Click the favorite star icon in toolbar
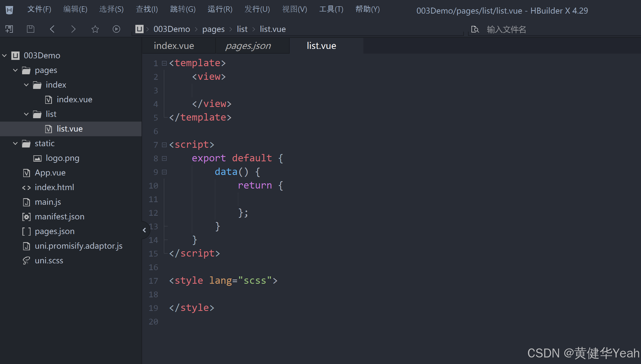This screenshot has height=364, width=641. click(x=95, y=29)
